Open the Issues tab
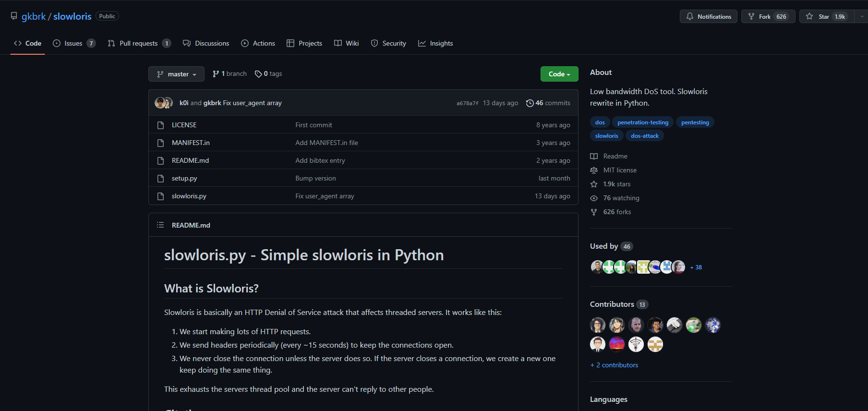 click(x=74, y=43)
